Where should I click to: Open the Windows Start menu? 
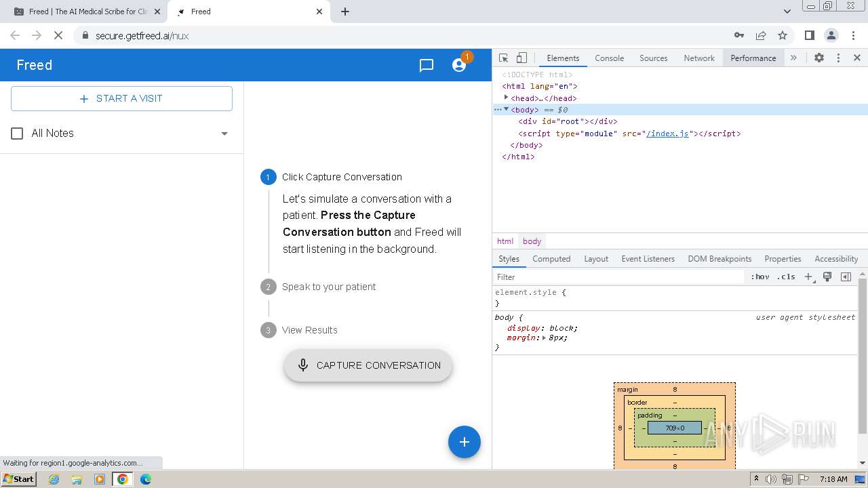pos(19,479)
